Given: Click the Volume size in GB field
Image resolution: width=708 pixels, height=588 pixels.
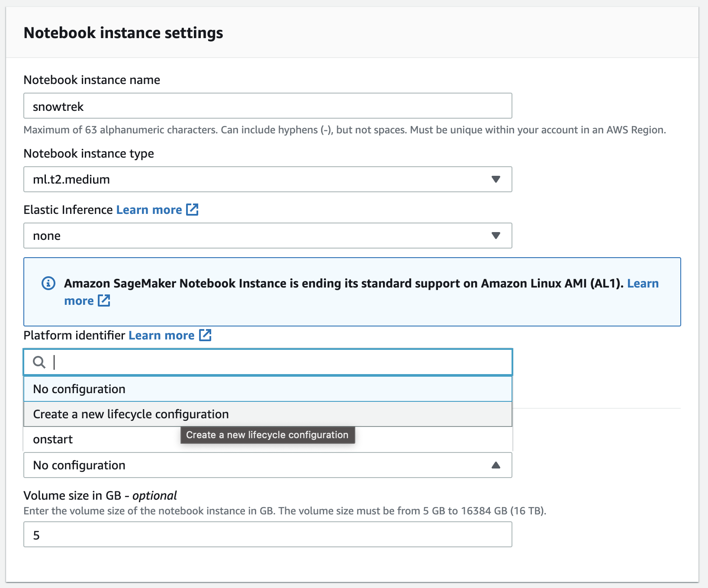Looking at the screenshot, I should [267, 535].
